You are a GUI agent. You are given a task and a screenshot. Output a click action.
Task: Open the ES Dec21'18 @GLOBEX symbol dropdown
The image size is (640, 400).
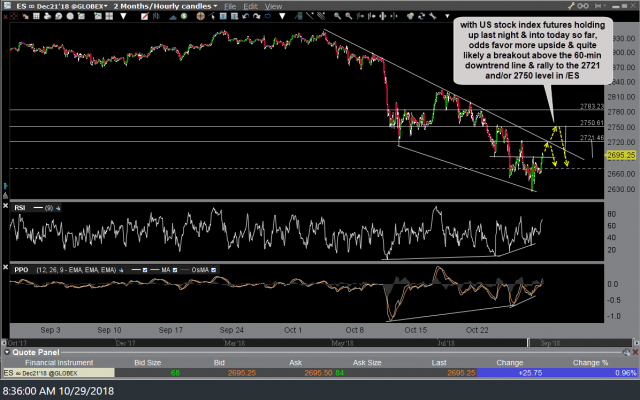[105, 6]
